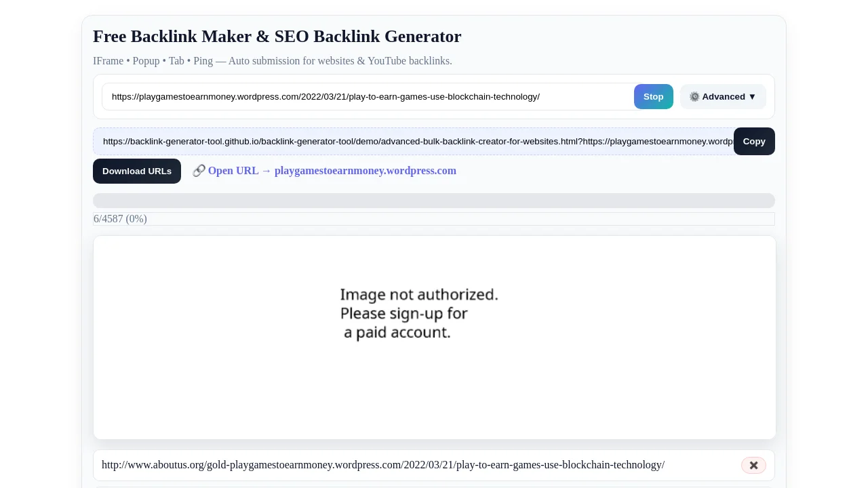The image size is (868, 488).
Task: Click the Free Backlink Maker heading
Action: [277, 37]
